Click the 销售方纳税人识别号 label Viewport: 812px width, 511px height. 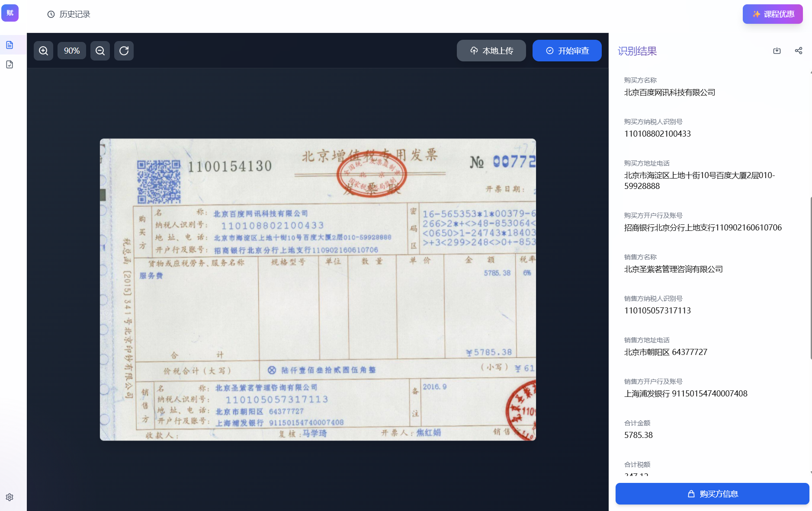(653, 299)
